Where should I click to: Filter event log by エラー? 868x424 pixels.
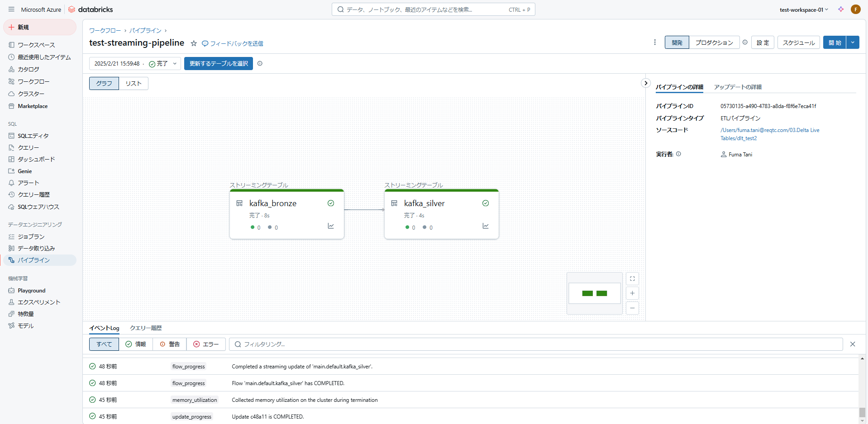click(206, 344)
